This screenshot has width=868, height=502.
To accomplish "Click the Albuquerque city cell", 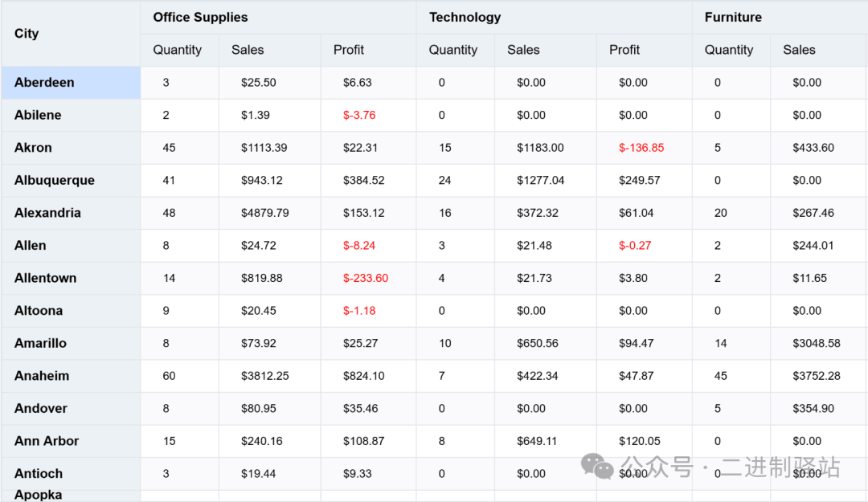I will coord(55,181).
